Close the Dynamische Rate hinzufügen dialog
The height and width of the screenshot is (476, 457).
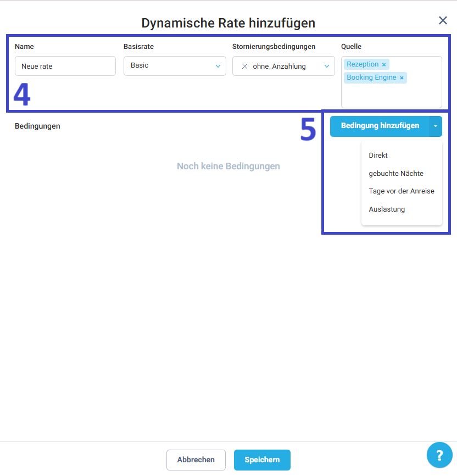tap(443, 20)
